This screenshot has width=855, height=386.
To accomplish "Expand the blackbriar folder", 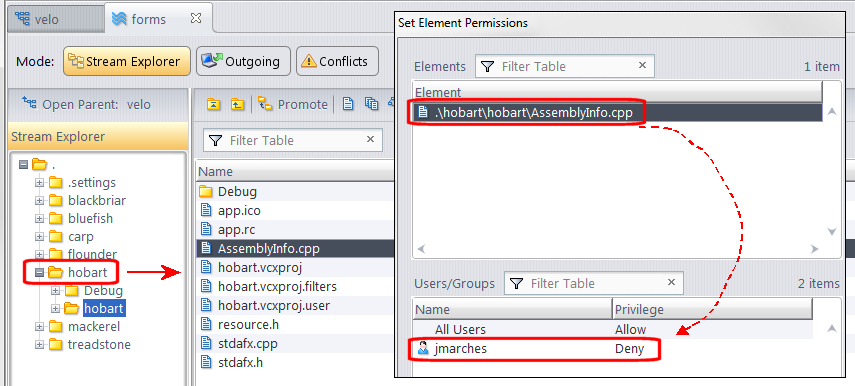I will click(x=39, y=201).
